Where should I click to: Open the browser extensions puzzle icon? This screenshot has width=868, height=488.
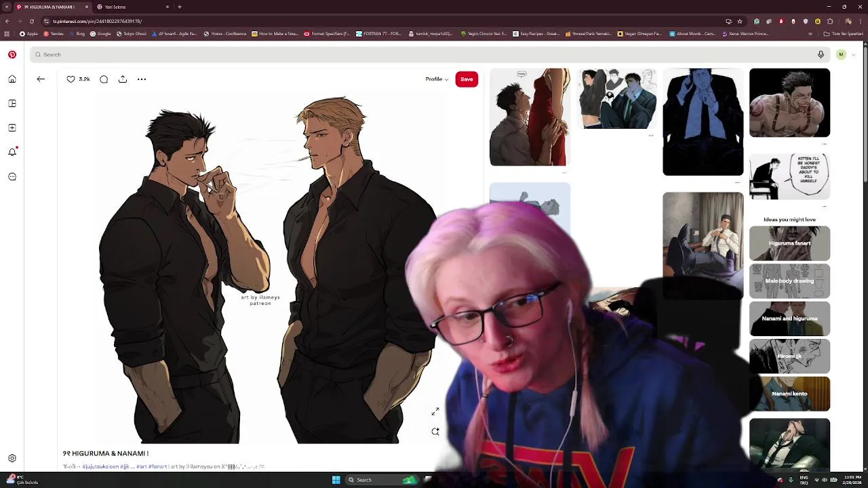(829, 21)
